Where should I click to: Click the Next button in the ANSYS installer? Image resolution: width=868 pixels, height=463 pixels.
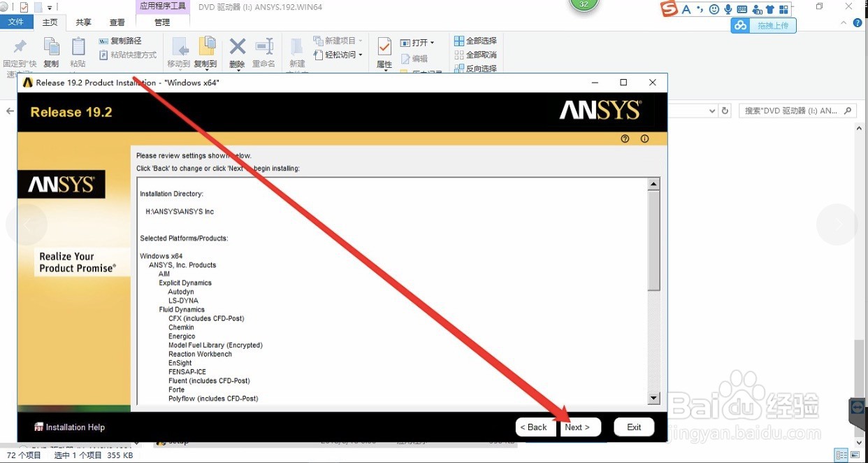tap(580, 427)
